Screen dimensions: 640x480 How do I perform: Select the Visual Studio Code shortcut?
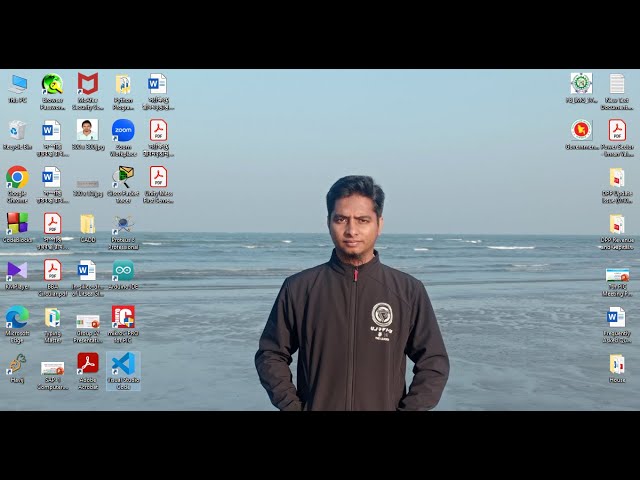pos(123,364)
